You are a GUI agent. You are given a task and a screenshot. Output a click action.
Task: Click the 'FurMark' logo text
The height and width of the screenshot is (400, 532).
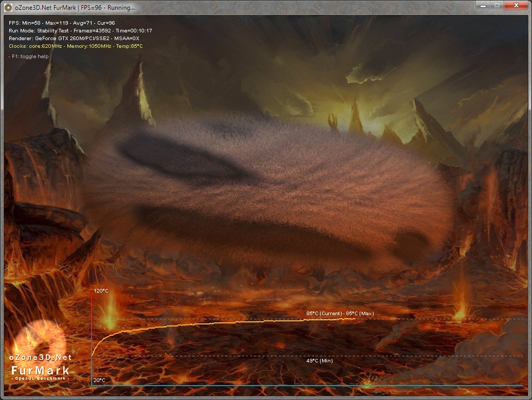tap(40, 370)
